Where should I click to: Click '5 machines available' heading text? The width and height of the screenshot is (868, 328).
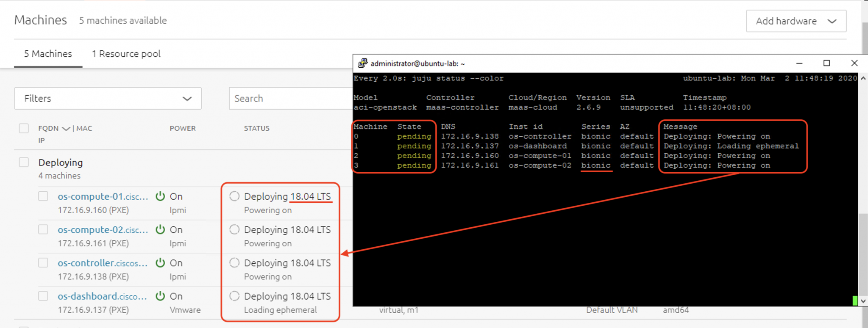(123, 20)
